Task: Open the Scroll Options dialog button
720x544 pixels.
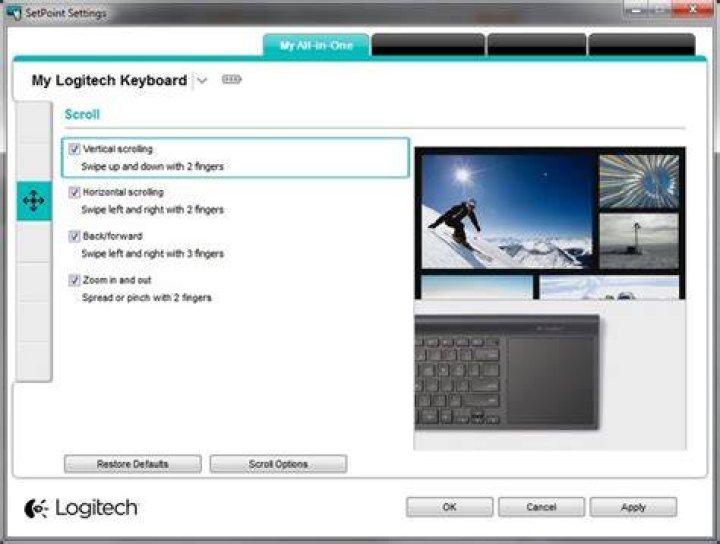Action: pos(278,464)
